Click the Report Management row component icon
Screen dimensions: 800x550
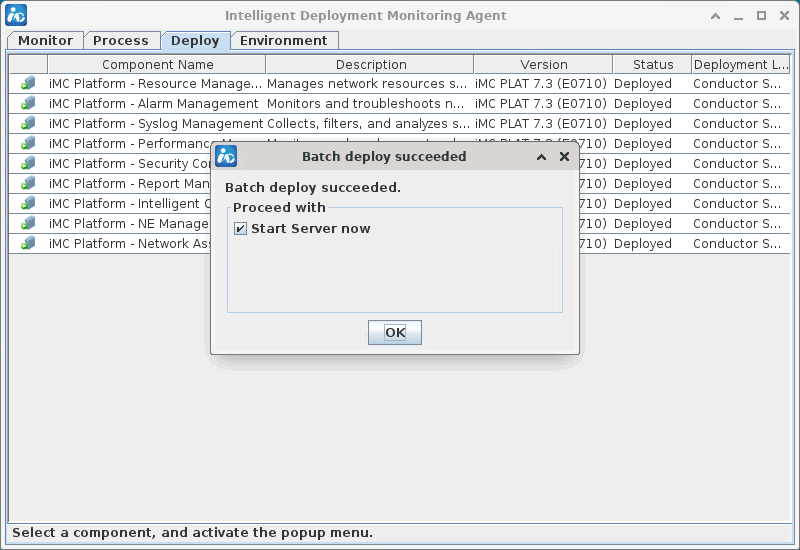pos(28,183)
